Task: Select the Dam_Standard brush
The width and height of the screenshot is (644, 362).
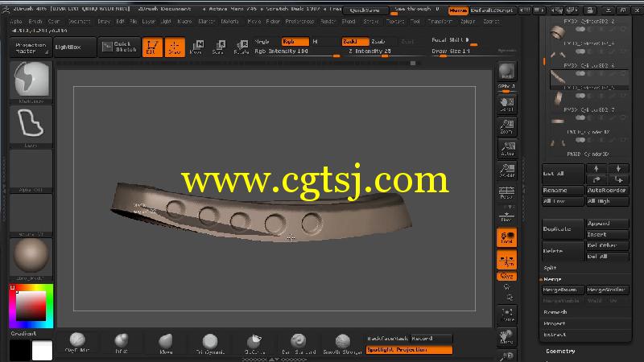Action: point(299,343)
